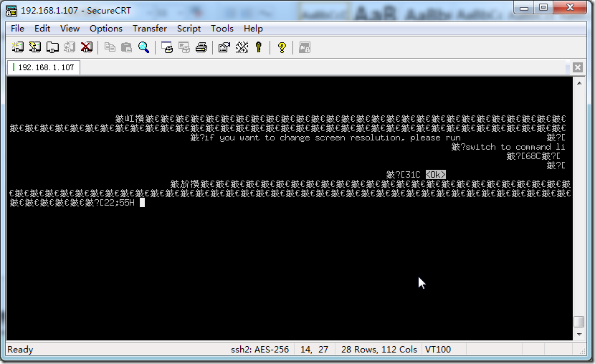Click the printer icon in toolbar
595x364 pixels.
click(201, 47)
